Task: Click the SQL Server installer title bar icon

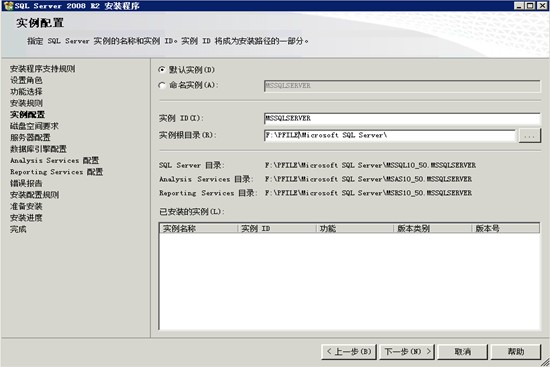Action: [8, 6]
